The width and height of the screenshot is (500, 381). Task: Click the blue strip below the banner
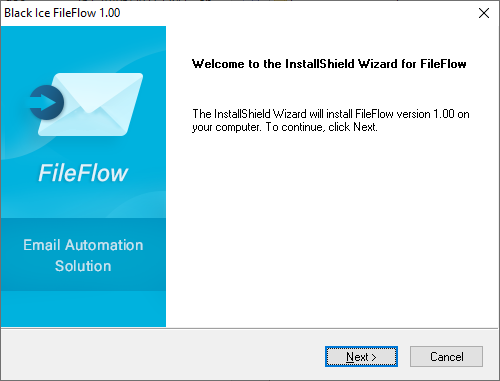(83, 309)
